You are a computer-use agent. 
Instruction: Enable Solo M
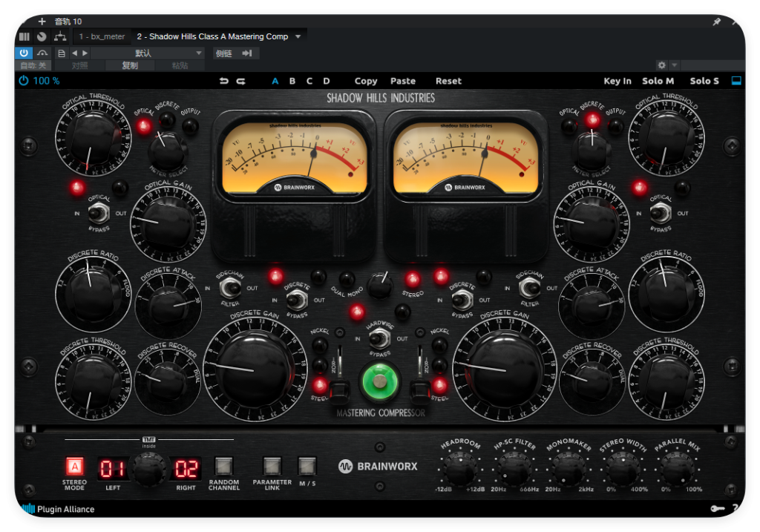(658, 81)
